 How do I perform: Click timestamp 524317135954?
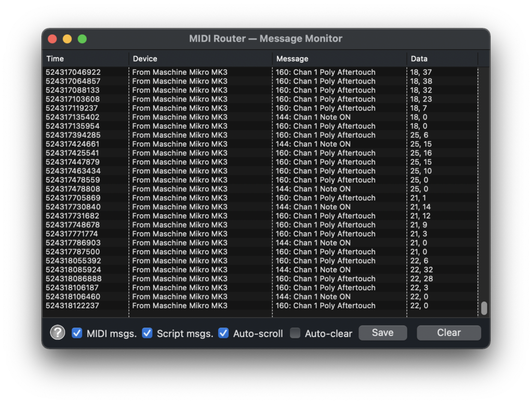(73, 126)
